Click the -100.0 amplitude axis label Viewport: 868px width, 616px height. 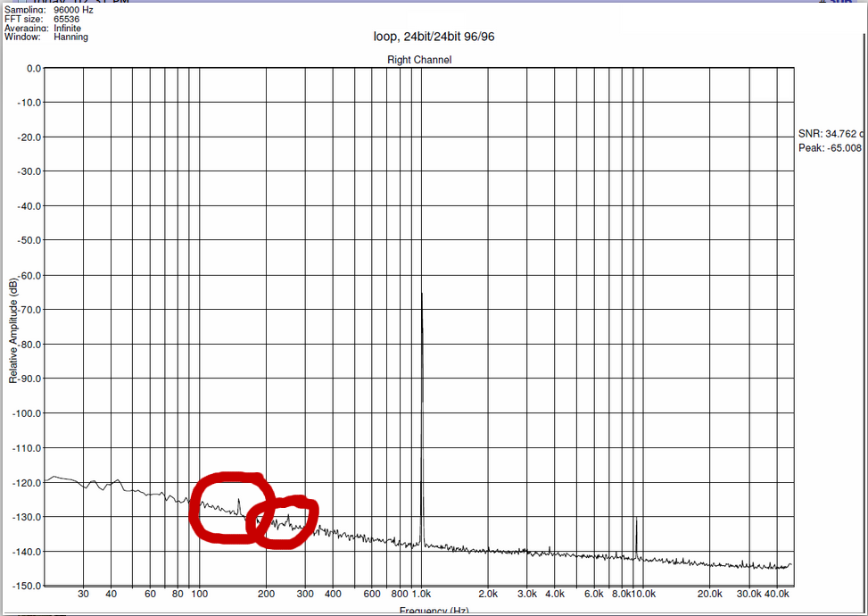27,413
